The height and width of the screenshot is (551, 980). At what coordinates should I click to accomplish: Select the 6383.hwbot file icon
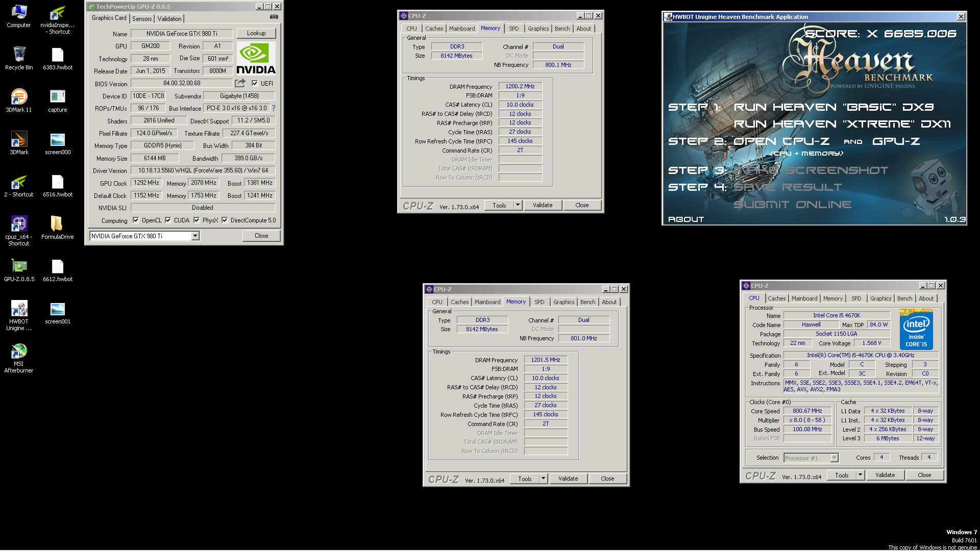pyautogui.click(x=58, y=59)
